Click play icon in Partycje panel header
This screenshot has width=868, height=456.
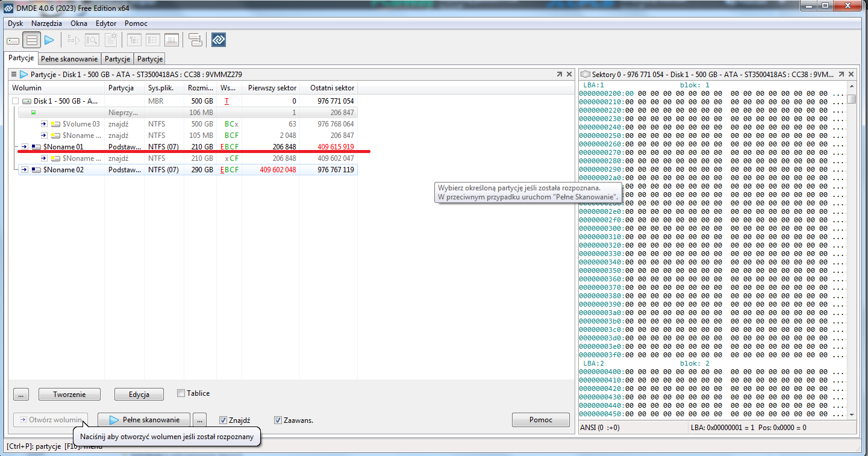(x=24, y=75)
